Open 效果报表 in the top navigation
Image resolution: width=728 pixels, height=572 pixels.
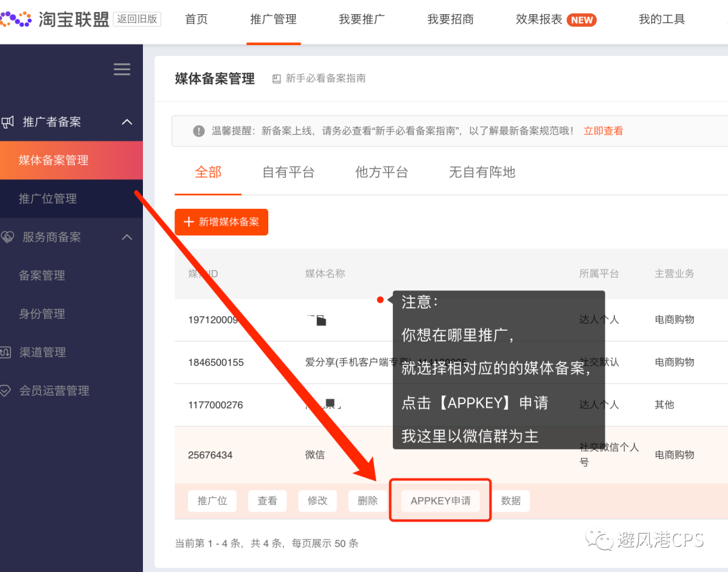click(539, 20)
